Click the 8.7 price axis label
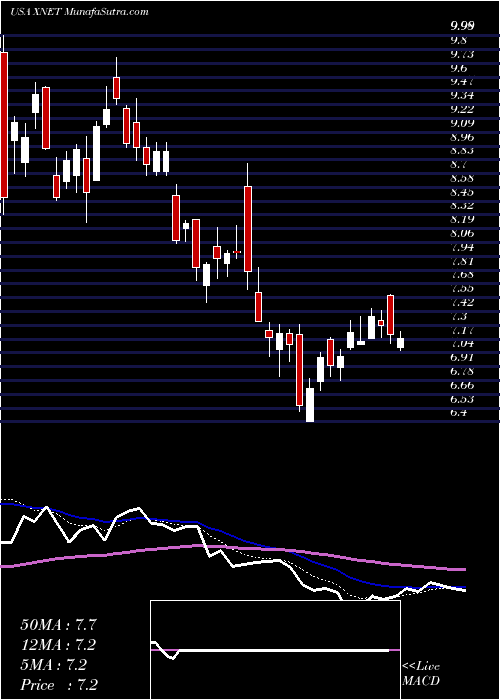This screenshot has width=500, height=700. [x=458, y=164]
